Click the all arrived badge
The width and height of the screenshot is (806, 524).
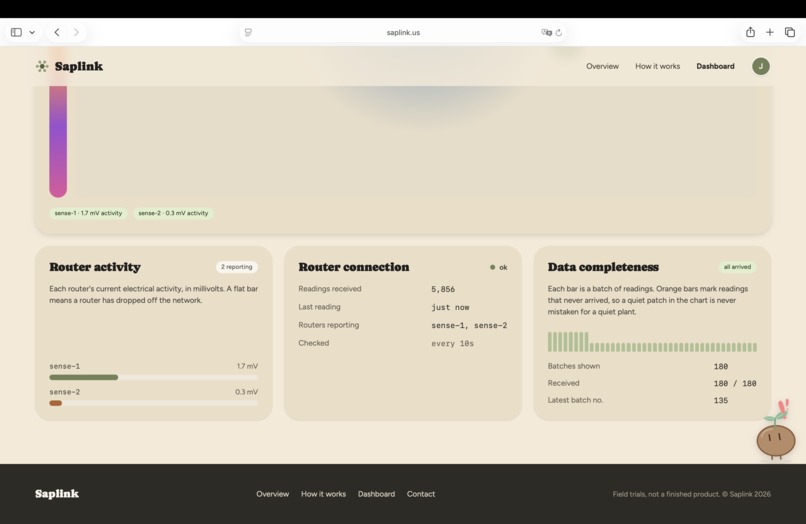click(x=737, y=267)
